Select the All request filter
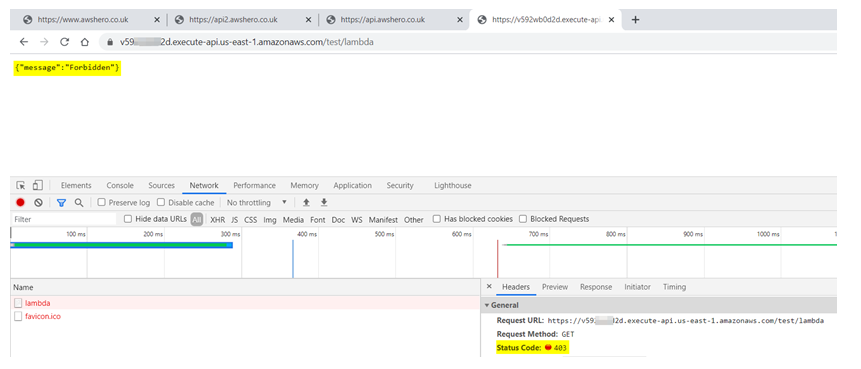This screenshot has width=861, height=369. click(x=197, y=220)
